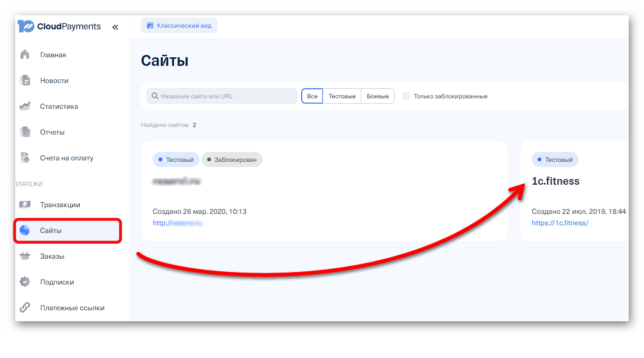644x358 pixels.
Task: Click the CloudPayments logo icon
Action: coord(25,26)
